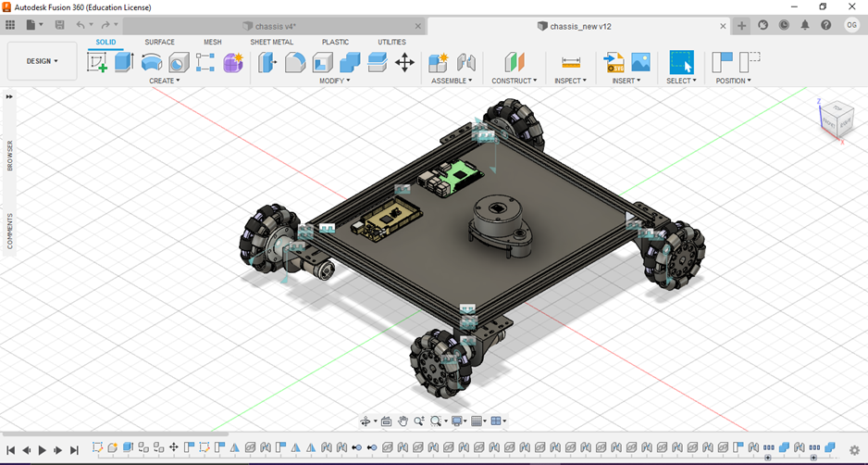The width and height of the screenshot is (868, 465).
Task: Close the chassis_new v12 tab
Action: point(723,26)
